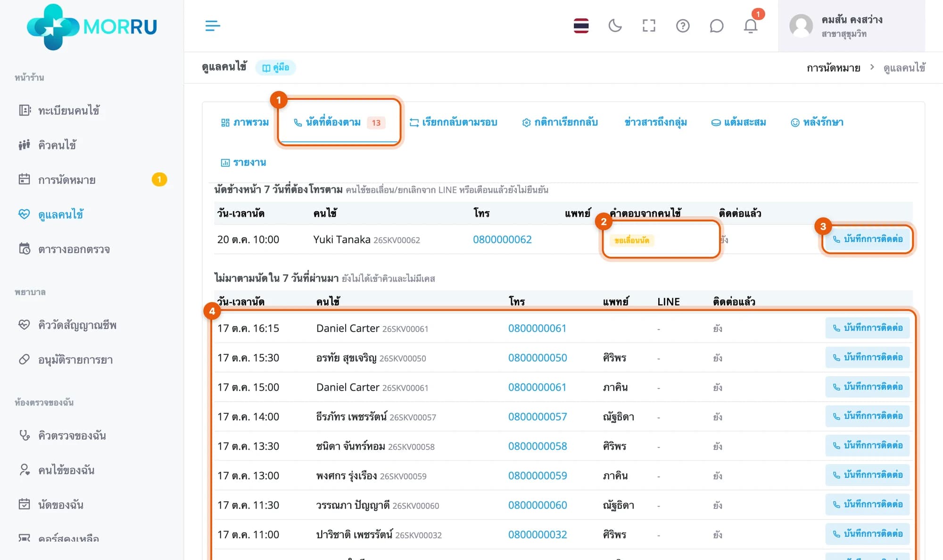Open the notifications bell icon
Viewport: 943px width, 560px height.
(x=751, y=25)
